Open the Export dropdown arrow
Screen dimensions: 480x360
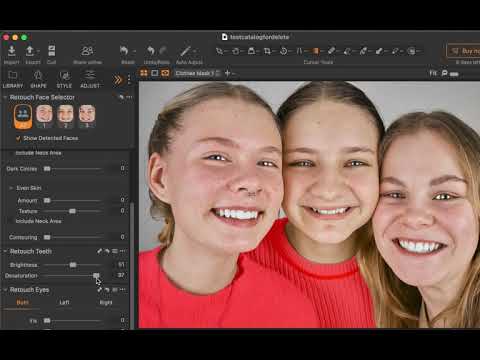pos(39,51)
